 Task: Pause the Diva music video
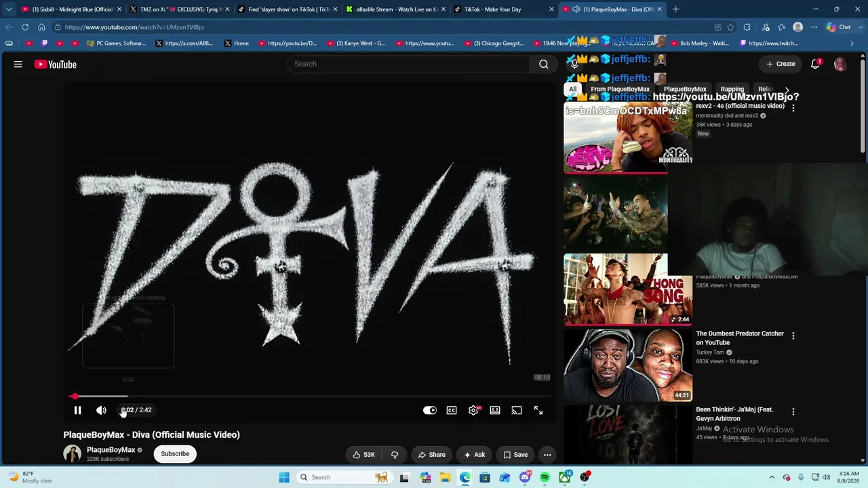77,410
